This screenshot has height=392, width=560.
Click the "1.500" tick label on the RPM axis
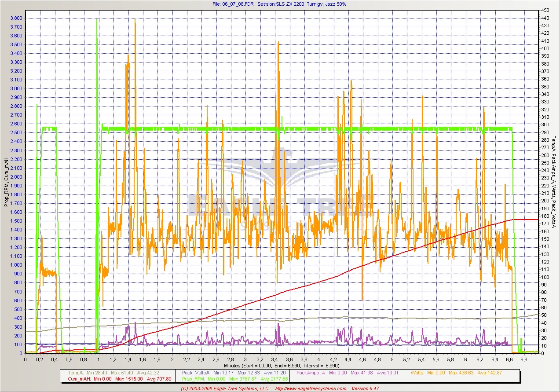tap(16, 221)
